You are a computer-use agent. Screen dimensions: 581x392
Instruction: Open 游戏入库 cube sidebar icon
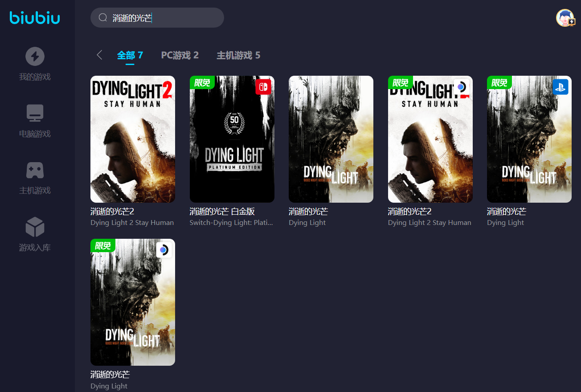(x=35, y=227)
